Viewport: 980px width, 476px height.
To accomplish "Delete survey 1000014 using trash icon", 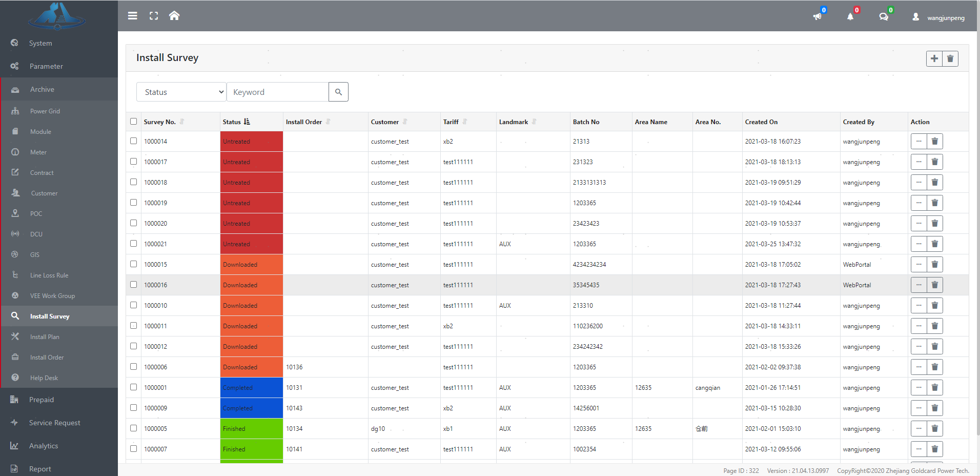I will click(x=934, y=142).
